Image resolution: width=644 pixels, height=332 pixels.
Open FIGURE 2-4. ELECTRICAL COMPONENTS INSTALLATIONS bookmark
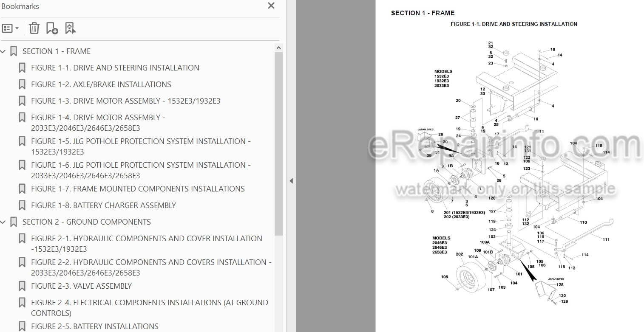pos(150,308)
